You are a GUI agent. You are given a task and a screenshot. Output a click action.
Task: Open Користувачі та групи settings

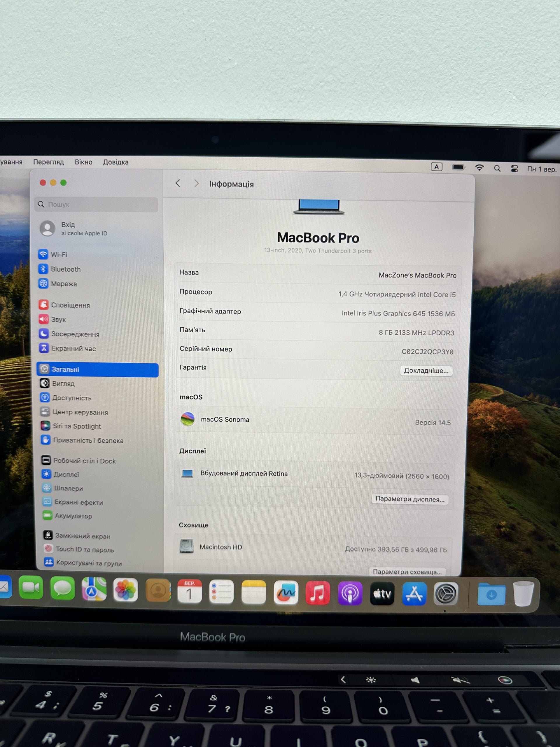(x=83, y=563)
